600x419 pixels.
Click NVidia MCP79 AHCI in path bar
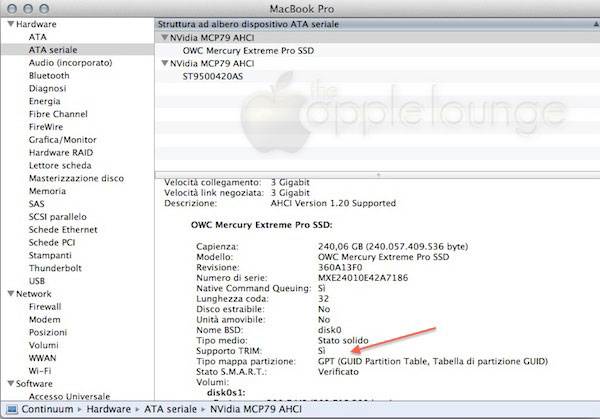coord(256,409)
